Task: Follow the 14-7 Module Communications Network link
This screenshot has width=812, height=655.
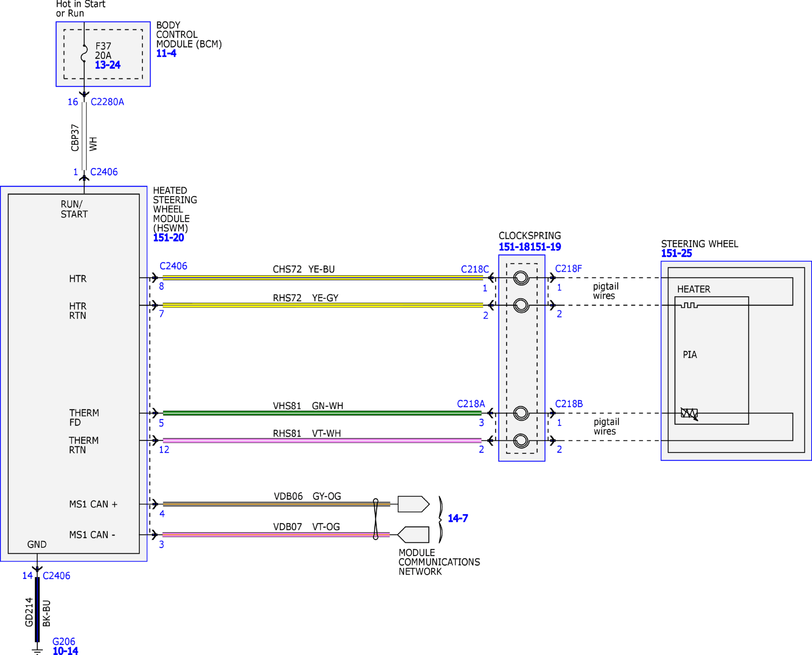Action: (458, 518)
